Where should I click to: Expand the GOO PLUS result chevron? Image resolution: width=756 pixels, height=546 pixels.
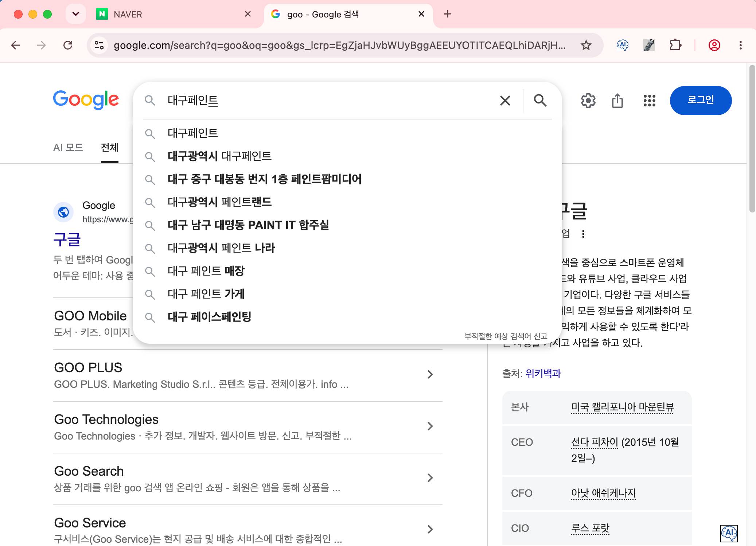point(430,374)
